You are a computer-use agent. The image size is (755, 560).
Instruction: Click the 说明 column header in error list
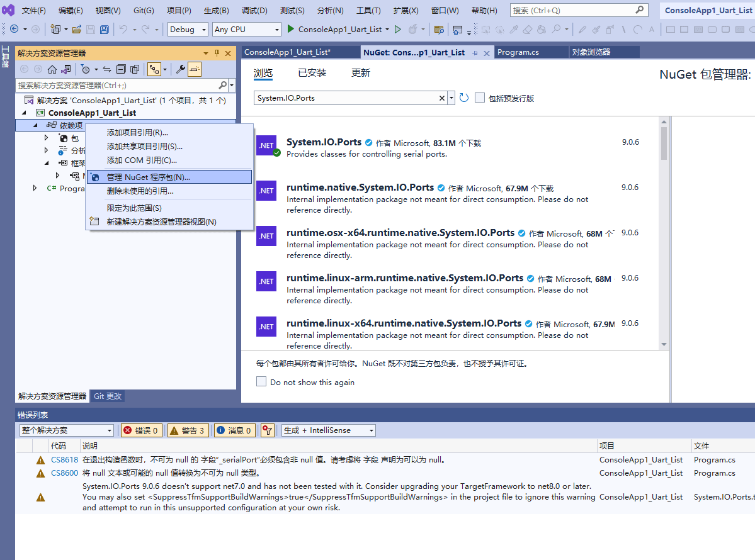339,446
